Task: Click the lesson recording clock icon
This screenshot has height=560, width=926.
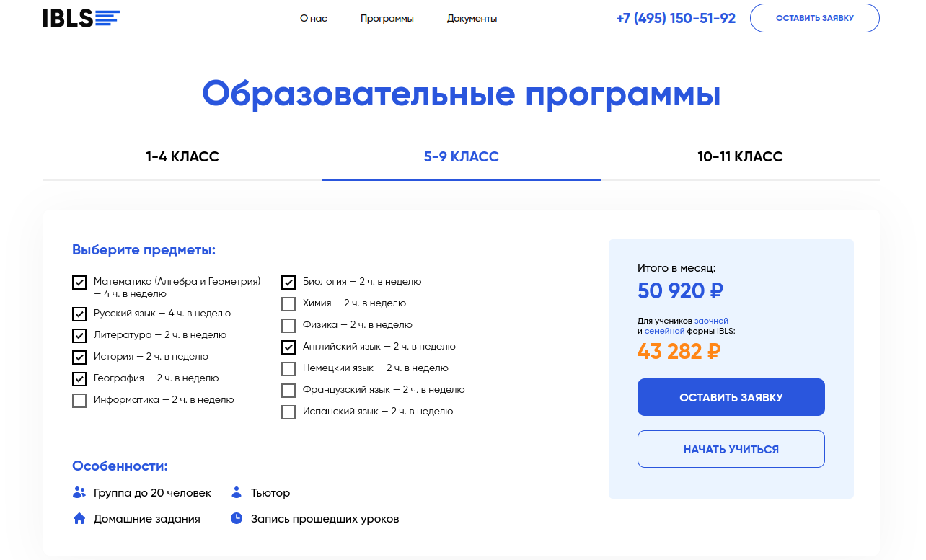Action: tap(237, 519)
